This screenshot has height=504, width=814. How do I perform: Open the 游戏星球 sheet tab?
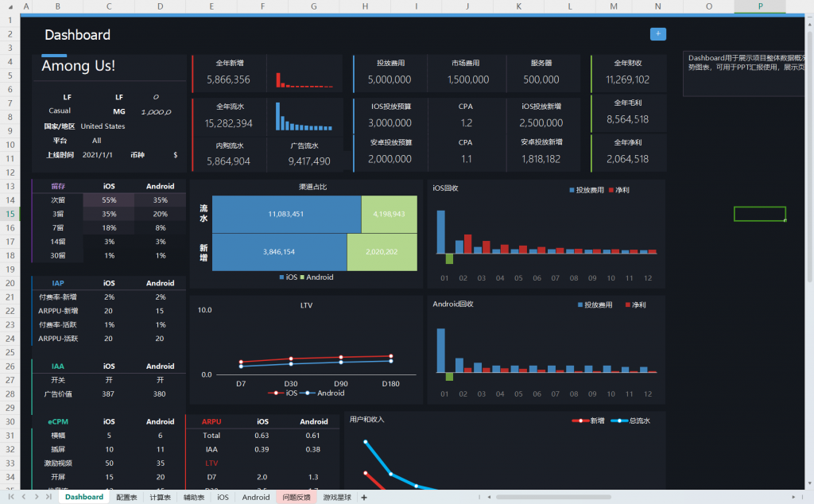pyautogui.click(x=337, y=498)
